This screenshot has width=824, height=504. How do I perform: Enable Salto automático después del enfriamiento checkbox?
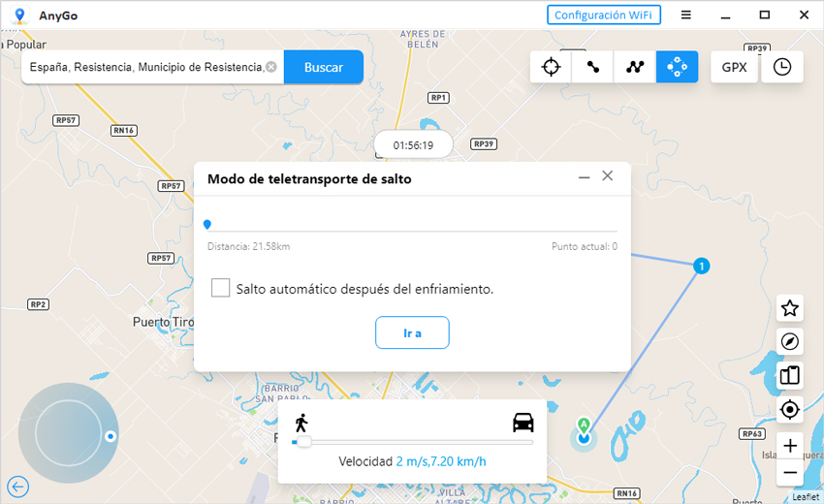coord(221,289)
